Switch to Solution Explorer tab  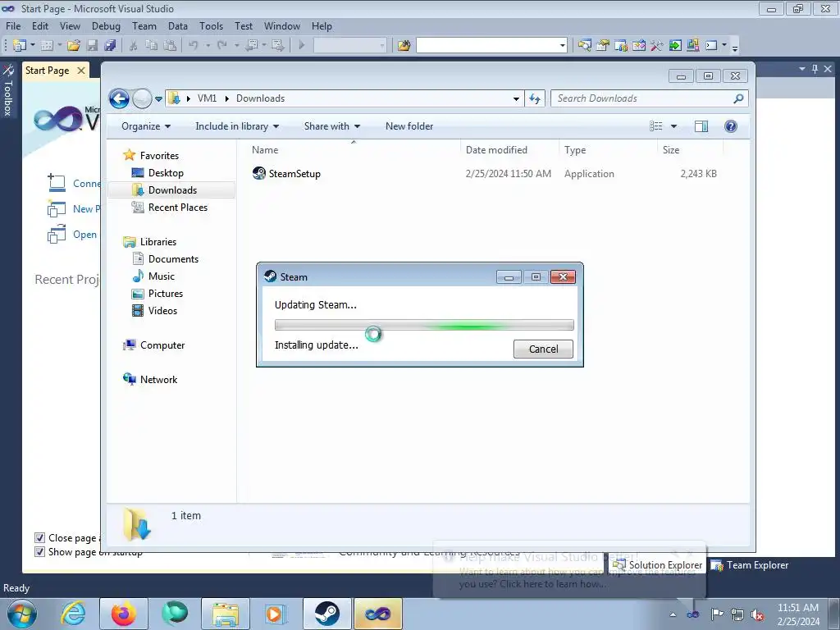tap(658, 565)
